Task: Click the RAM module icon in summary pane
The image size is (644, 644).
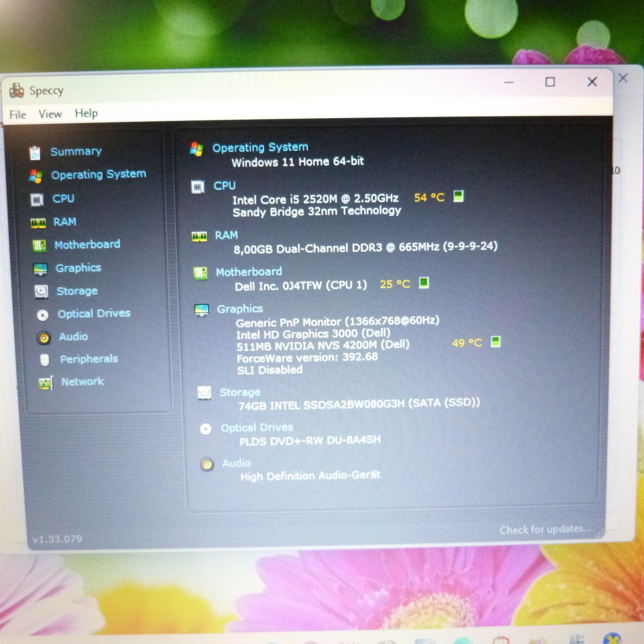Action: click(199, 237)
